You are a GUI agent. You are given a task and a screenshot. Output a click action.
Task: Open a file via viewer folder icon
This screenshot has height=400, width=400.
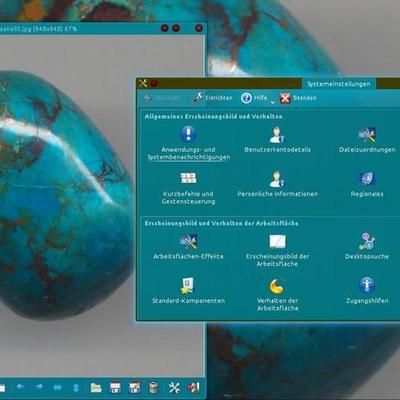[x=96, y=387]
